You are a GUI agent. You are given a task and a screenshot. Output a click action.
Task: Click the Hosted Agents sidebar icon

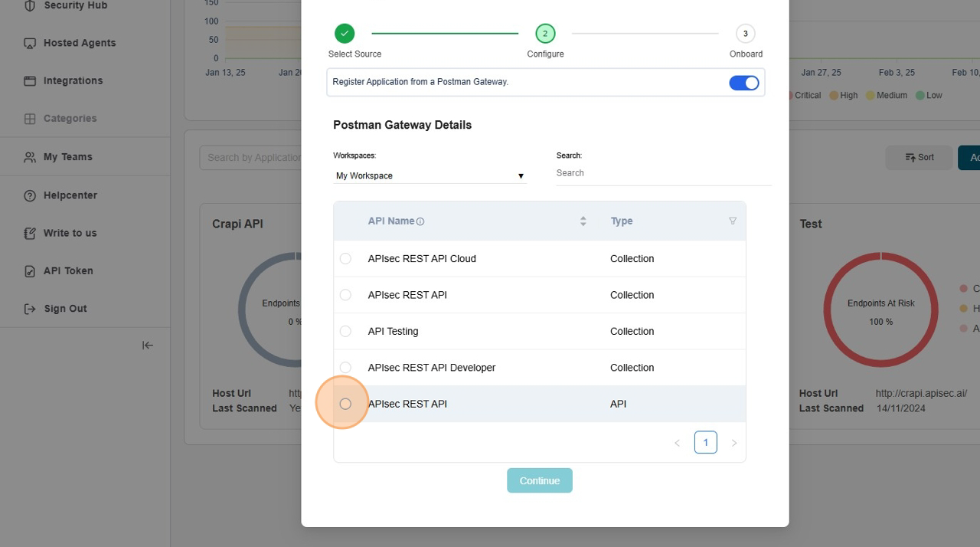coord(30,43)
